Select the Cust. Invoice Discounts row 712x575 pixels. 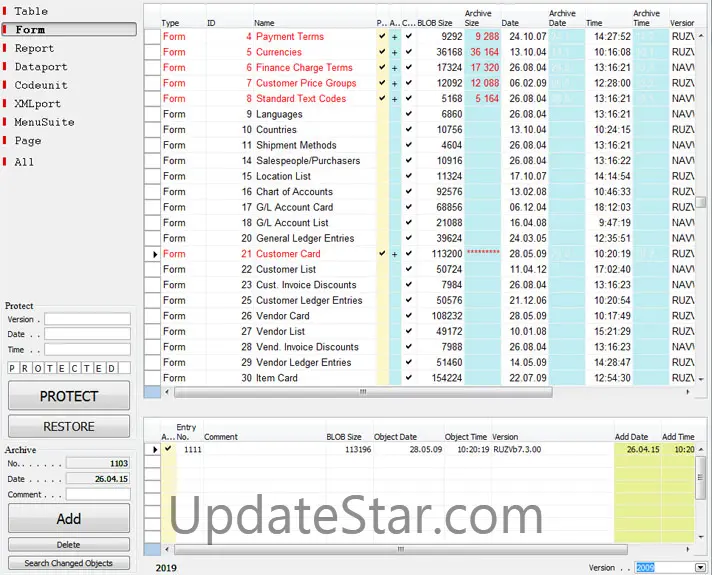pyautogui.click(x=420, y=285)
